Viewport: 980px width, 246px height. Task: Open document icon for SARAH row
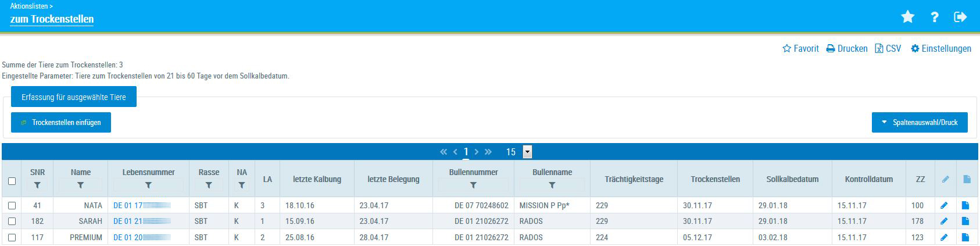[x=965, y=221]
